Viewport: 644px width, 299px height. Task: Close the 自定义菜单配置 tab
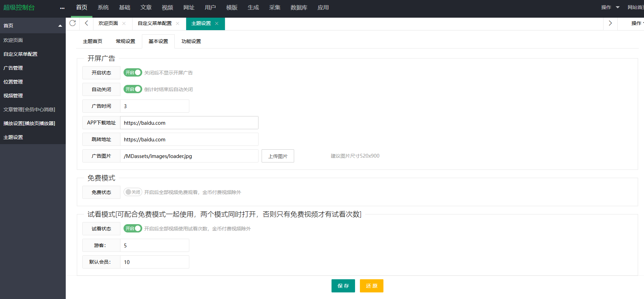point(178,24)
